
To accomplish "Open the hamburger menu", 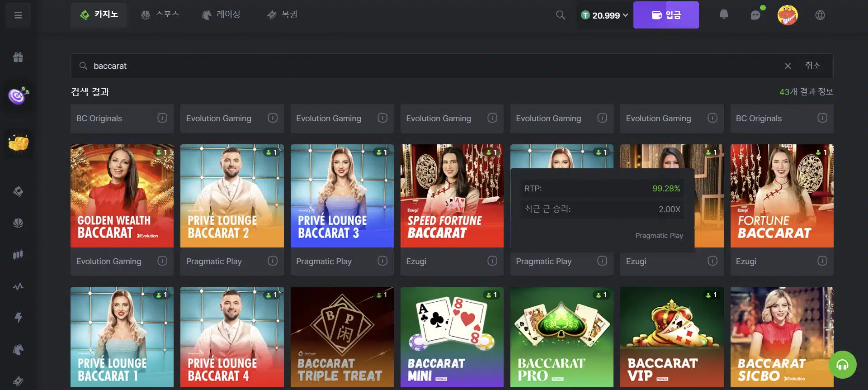I will (18, 15).
